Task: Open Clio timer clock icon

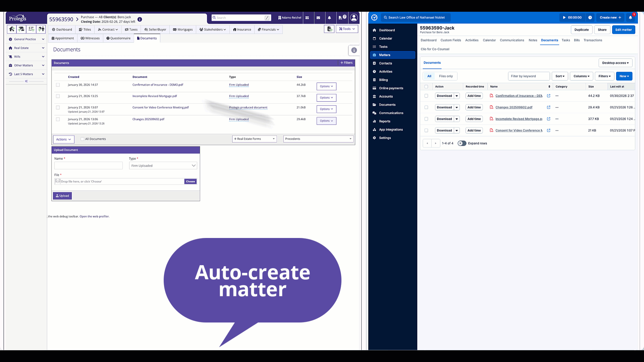Action: [x=590, y=17]
